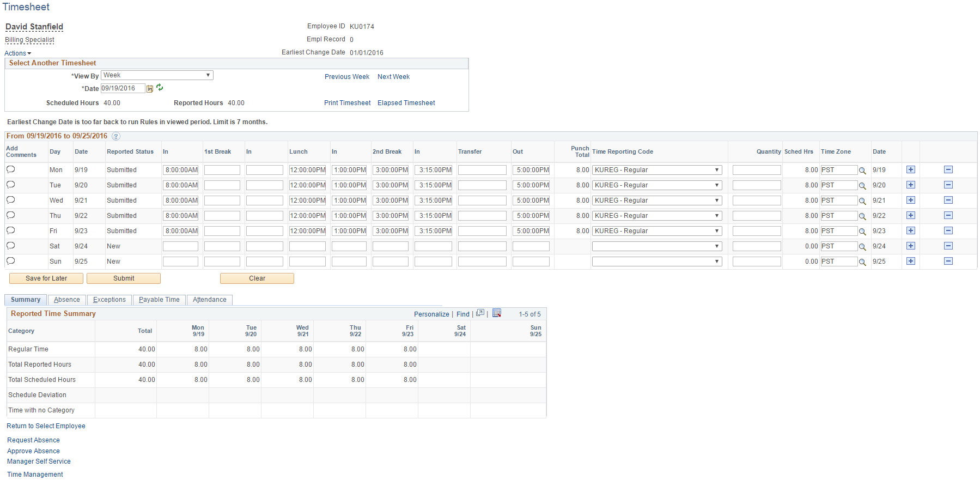Open the date calendar picker icon
The width and height of the screenshot is (980, 480).
(x=150, y=89)
